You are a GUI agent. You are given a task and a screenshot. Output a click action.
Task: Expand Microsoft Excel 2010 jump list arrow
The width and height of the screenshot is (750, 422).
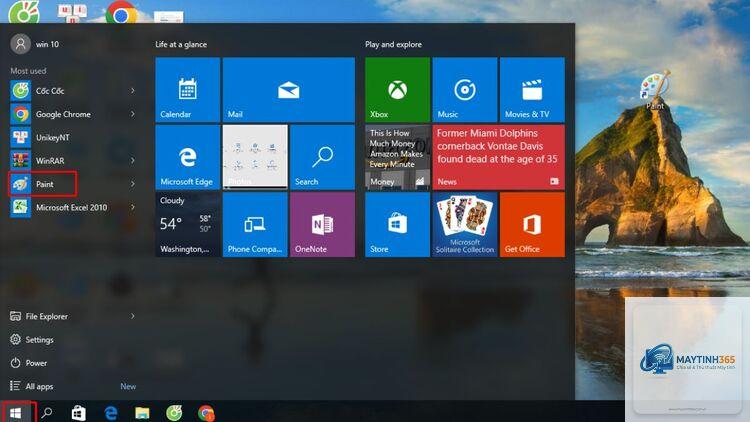pos(132,207)
